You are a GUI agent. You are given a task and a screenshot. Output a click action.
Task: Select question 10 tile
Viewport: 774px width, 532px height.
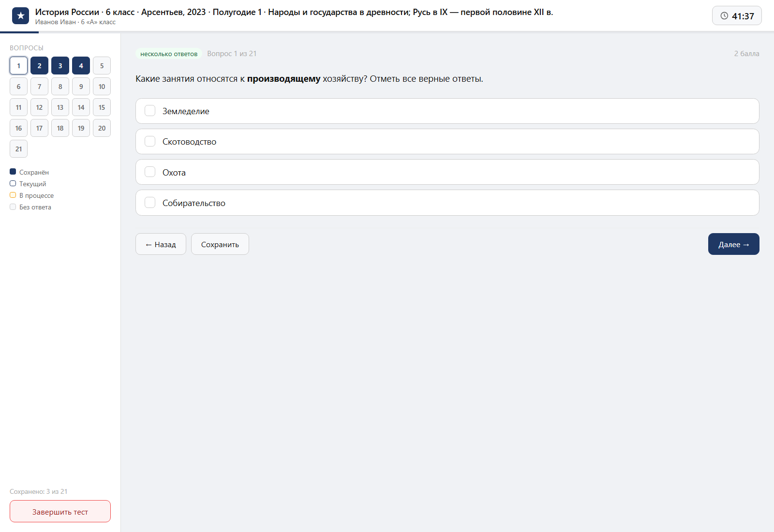click(102, 87)
